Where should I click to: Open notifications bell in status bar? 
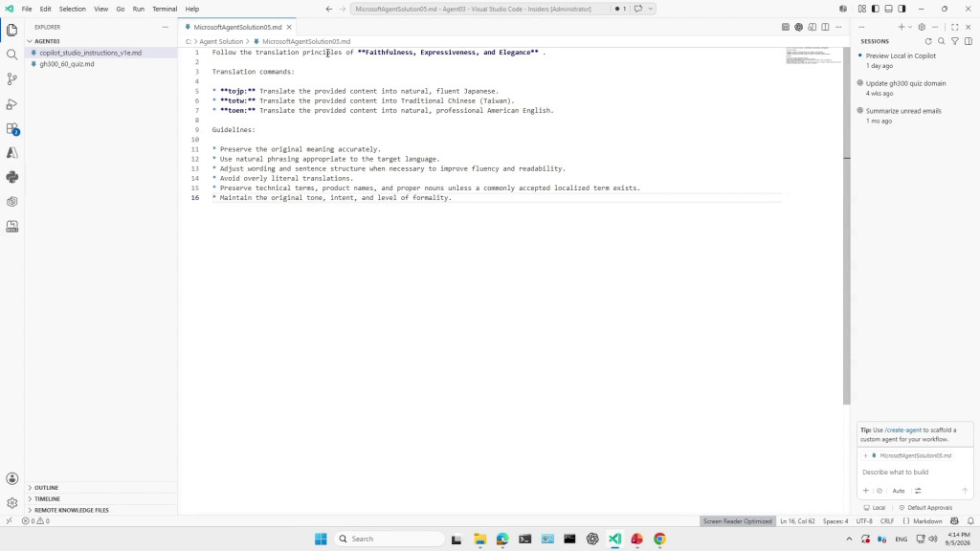click(970, 521)
